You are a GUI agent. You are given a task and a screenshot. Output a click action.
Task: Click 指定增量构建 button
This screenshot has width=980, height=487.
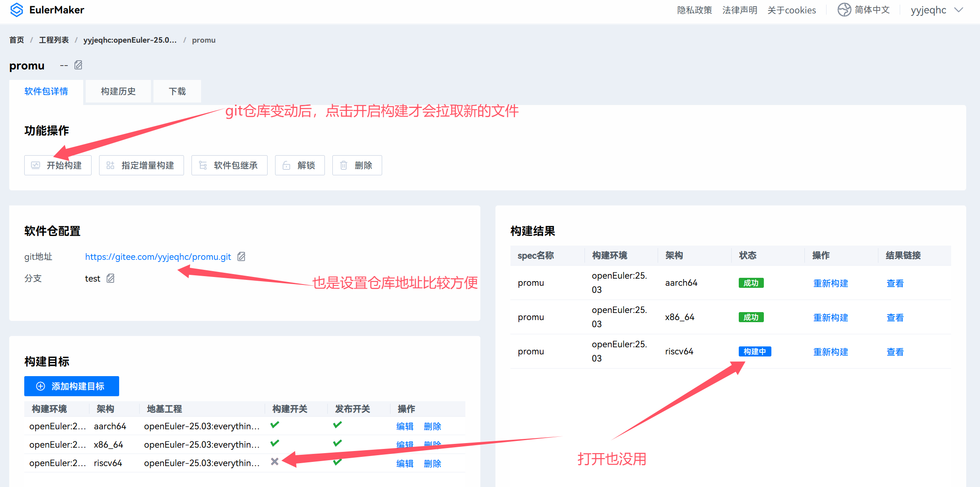[x=141, y=165]
